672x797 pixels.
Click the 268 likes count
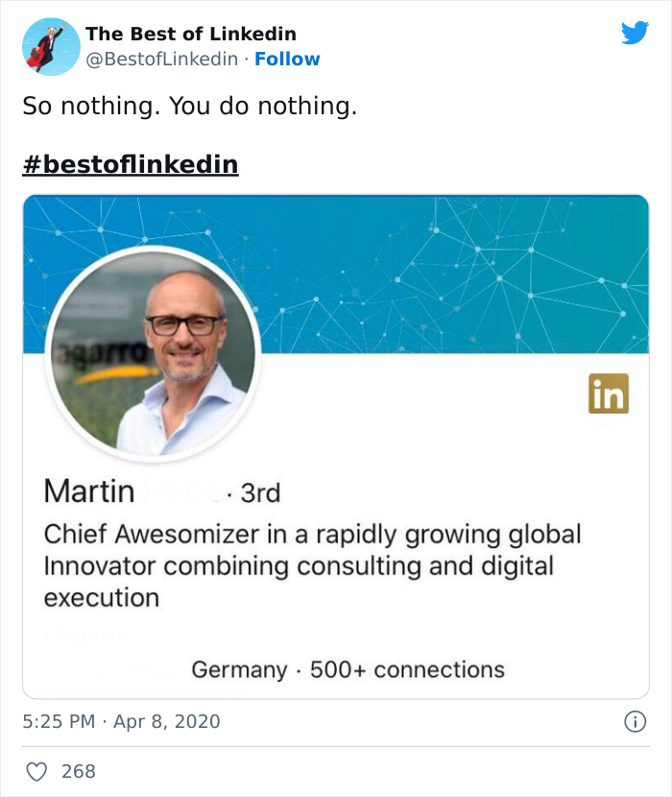(x=79, y=771)
